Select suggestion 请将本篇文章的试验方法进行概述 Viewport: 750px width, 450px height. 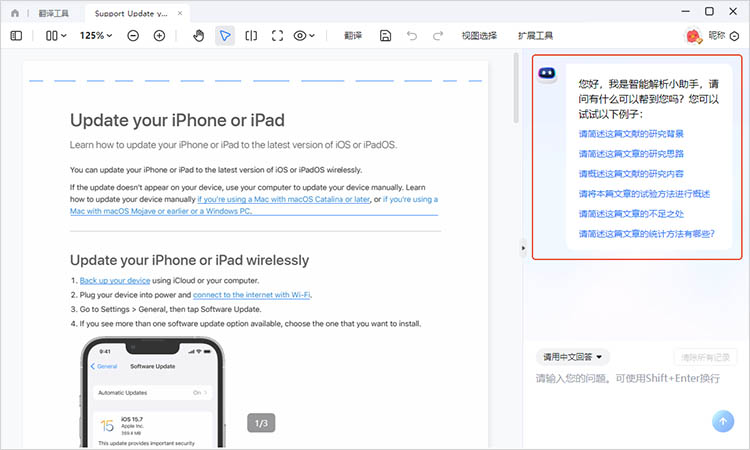(x=644, y=194)
